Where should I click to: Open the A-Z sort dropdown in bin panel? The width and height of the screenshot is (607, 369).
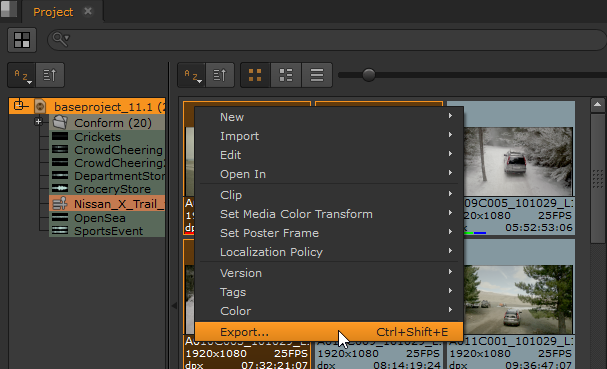[192, 75]
